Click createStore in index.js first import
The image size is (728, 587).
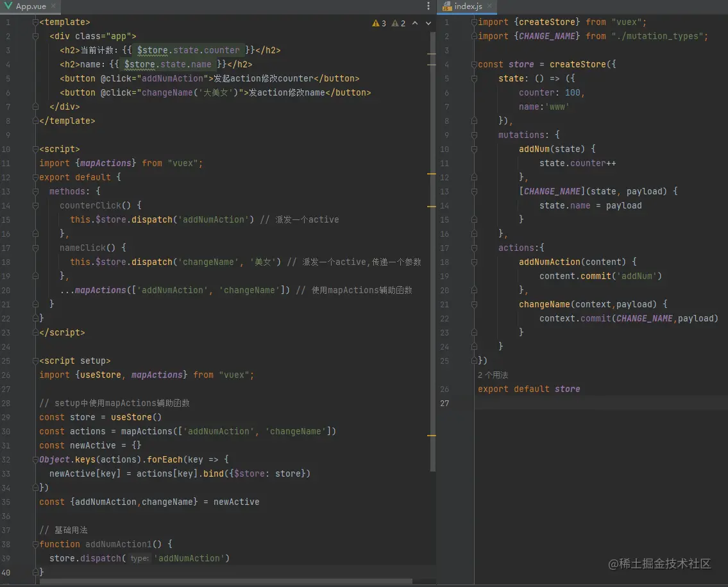click(x=547, y=22)
